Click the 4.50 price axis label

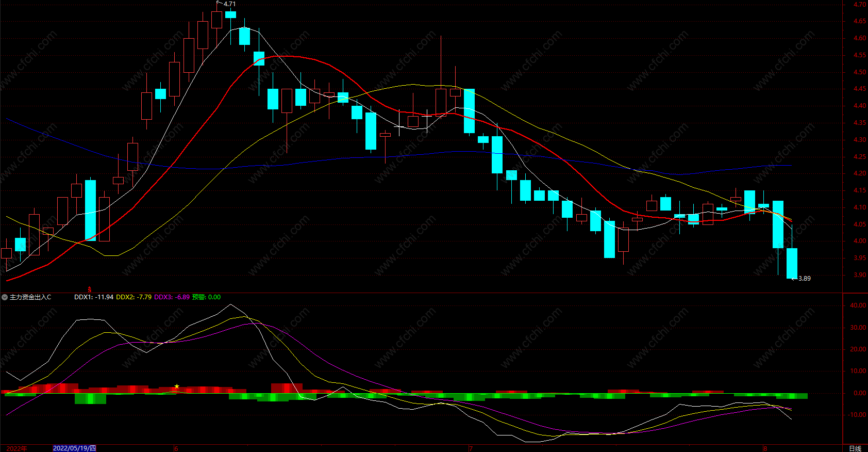859,72
